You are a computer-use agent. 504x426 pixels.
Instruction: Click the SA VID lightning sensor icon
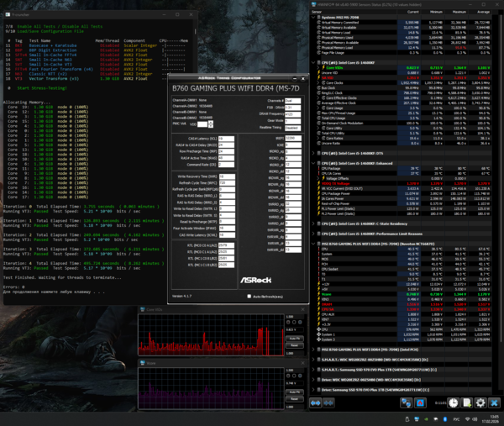coord(319,78)
